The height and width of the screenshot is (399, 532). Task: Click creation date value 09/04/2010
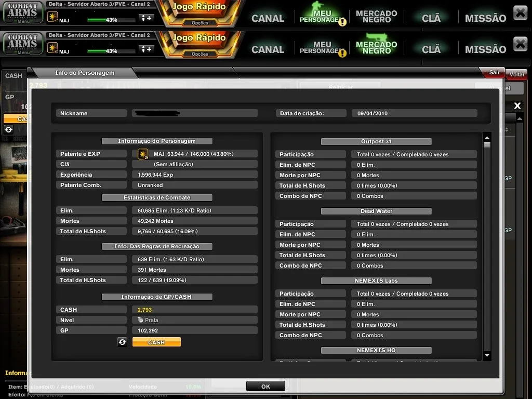click(x=414, y=113)
